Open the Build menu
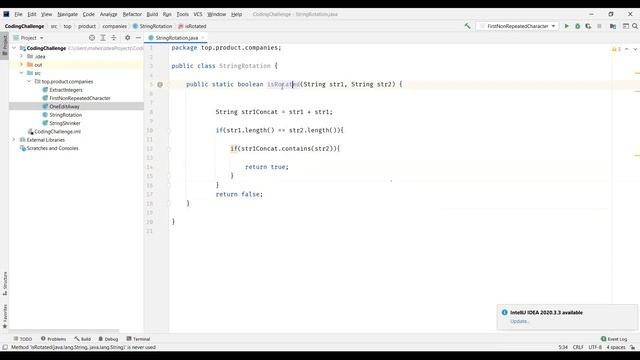 tap(152, 14)
